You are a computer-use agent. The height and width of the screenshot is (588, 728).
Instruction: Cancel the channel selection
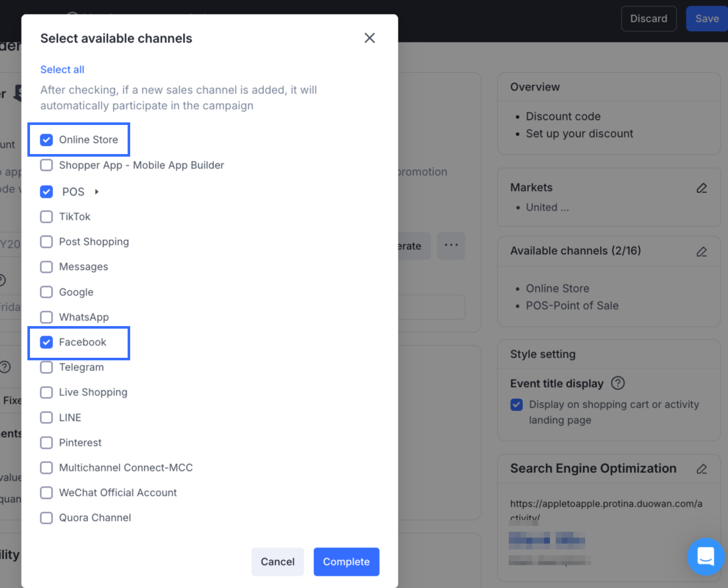(277, 561)
